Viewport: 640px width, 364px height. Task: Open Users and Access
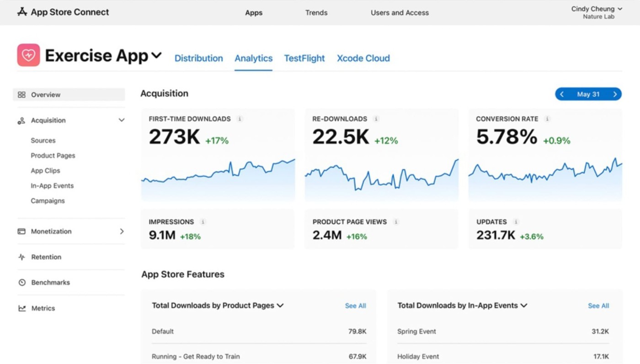tap(400, 13)
